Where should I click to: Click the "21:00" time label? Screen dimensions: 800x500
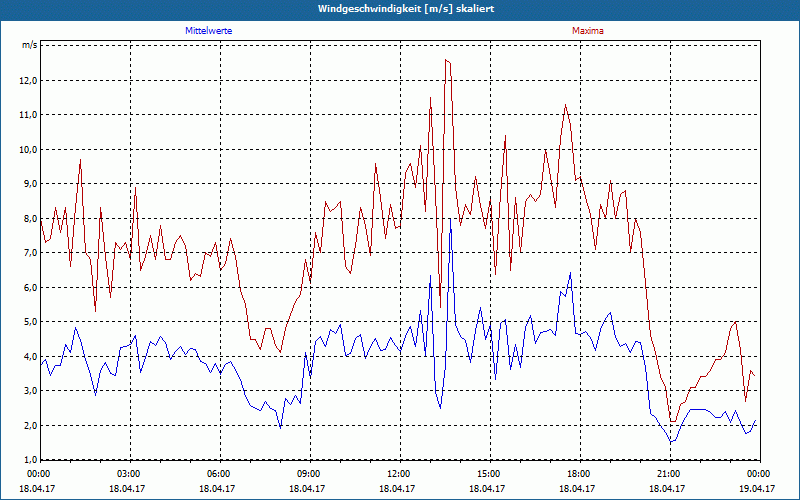pos(670,474)
